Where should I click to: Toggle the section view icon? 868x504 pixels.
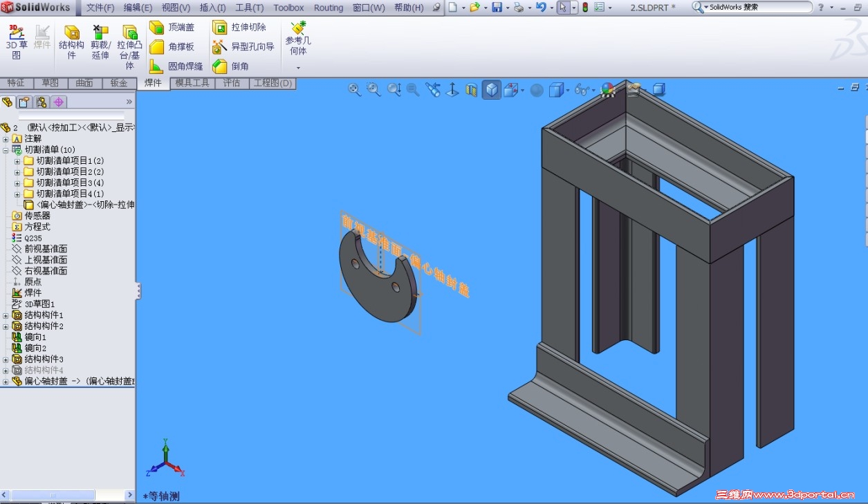[472, 90]
